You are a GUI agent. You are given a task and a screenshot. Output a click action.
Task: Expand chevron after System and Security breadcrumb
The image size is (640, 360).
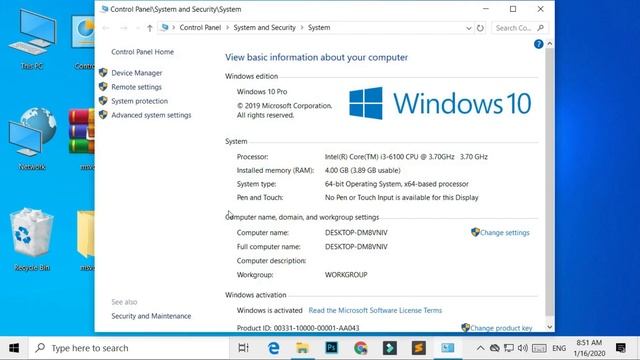302,27
